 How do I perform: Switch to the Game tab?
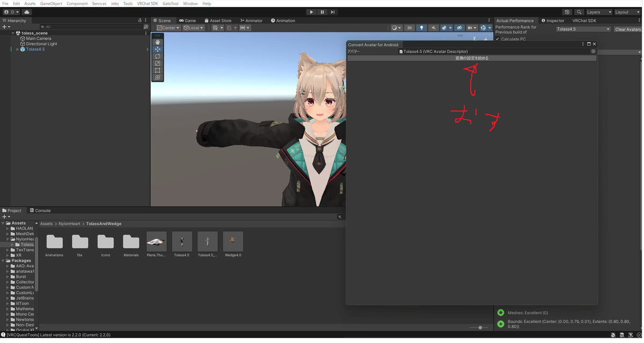[187, 20]
